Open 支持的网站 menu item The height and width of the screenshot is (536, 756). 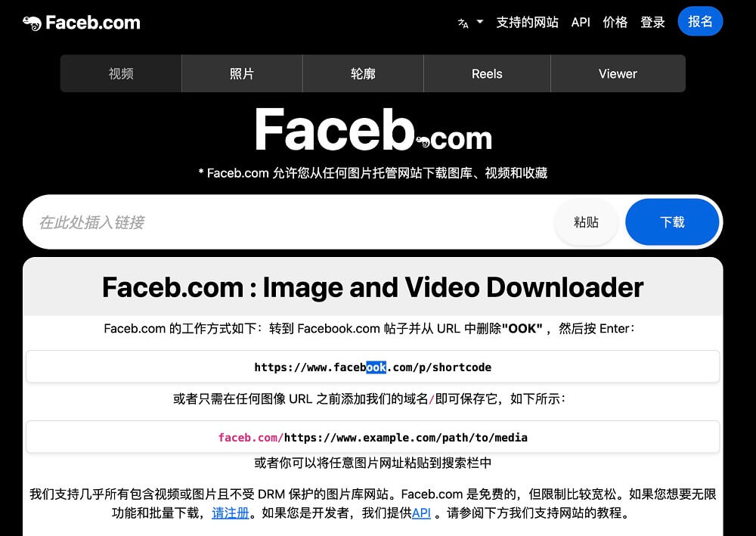pyautogui.click(x=527, y=22)
